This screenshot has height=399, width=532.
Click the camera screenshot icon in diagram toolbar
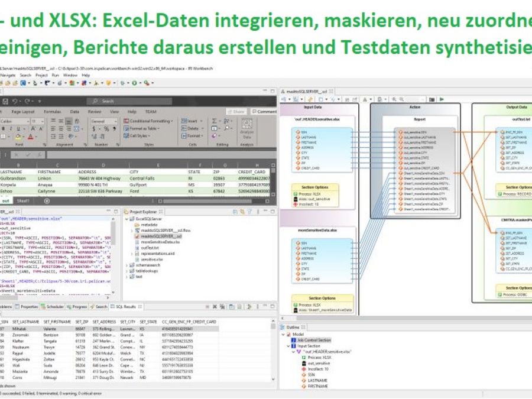pos(432,99)
